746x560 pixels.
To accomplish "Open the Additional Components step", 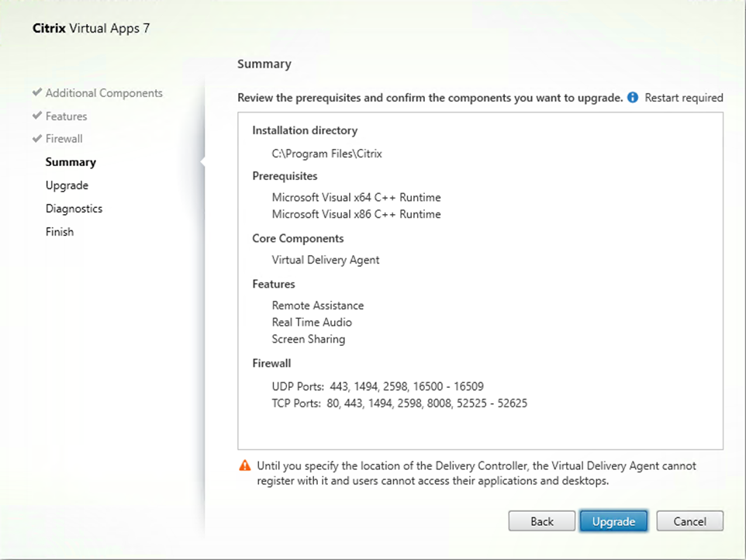I will point(104,93).
